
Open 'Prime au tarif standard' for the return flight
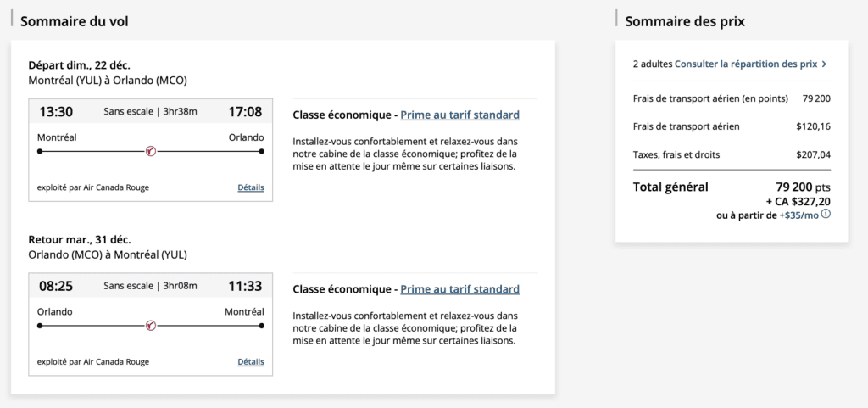pyautogui.click(x=459, y=289)
